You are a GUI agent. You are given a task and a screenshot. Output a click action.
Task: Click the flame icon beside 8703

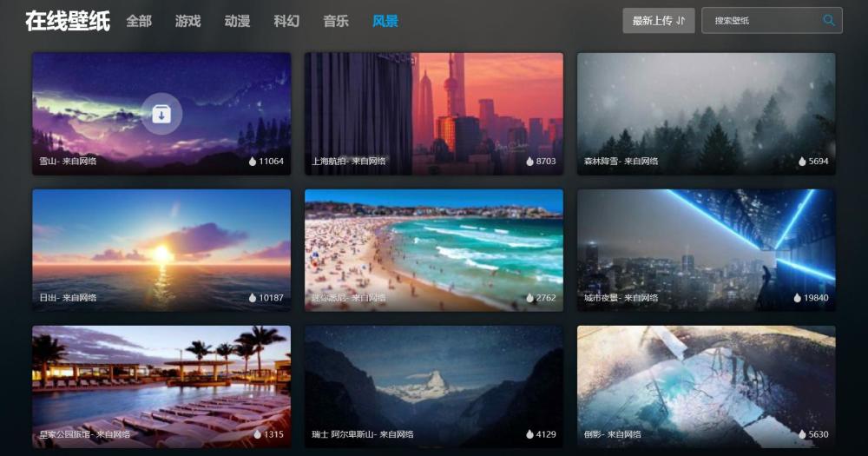click(x=529, y=162)
